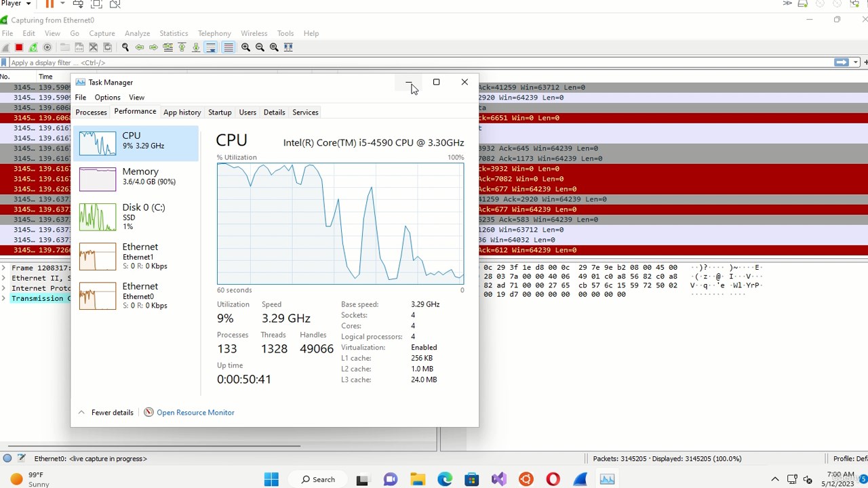Click the greyed start capture shark fin

pyautogui.click(x=5, y=47)
